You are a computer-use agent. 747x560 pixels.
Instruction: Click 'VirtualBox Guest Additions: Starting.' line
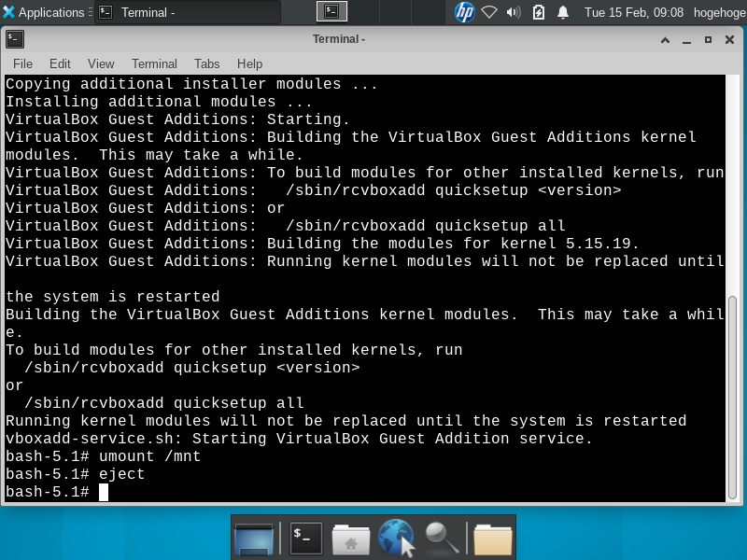click(177, 119)
